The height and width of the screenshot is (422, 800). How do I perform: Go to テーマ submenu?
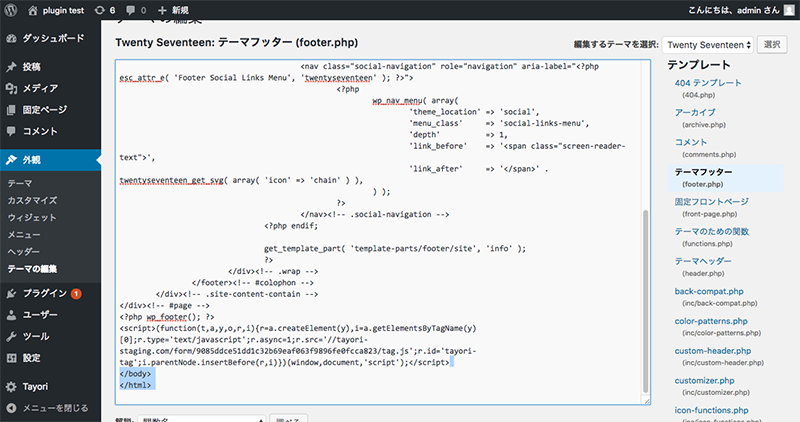pos(20,183)
